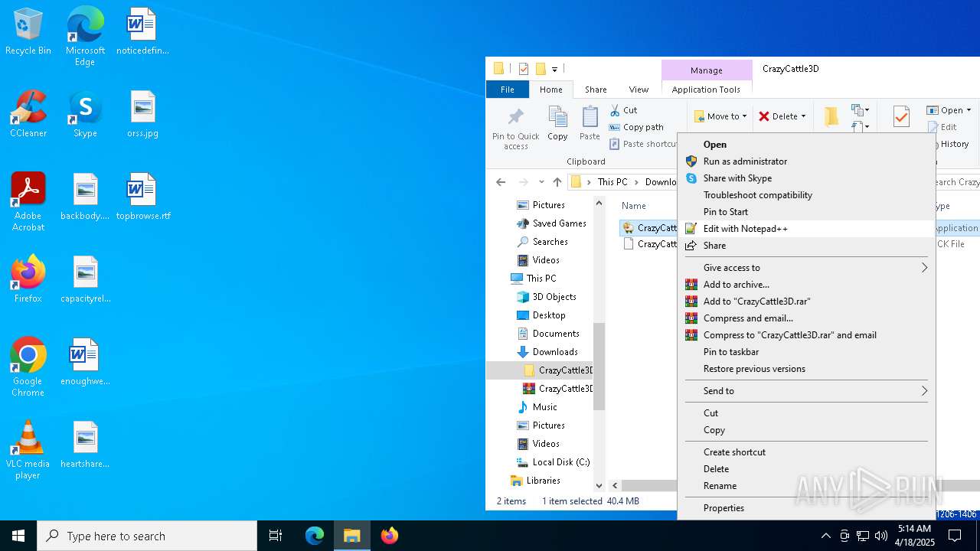Expand Give access to submenu
Screen dimensions: 980x551
coord(806,268)
